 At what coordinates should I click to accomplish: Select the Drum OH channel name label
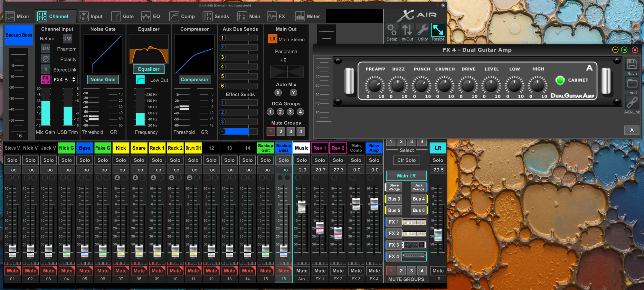point(193,148)
